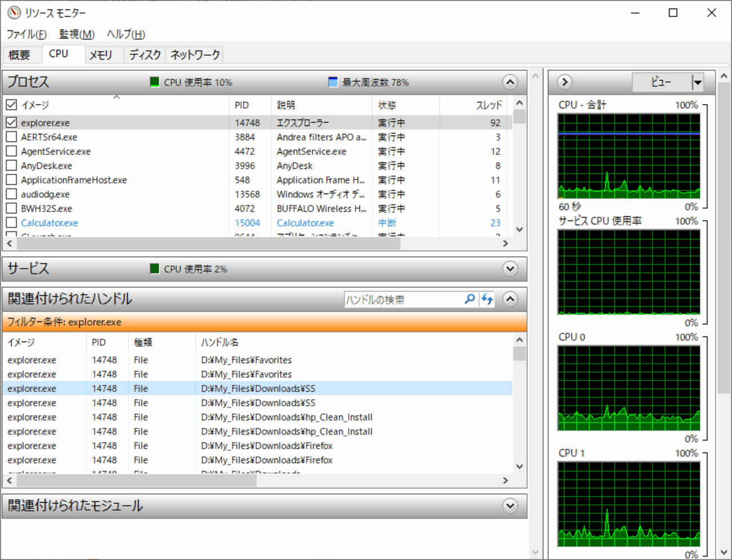The width and height of the screenshot is (732, 560).
Task: Open the 監視(M) menu
Action: pyautogui.click(x=77, y=34)
